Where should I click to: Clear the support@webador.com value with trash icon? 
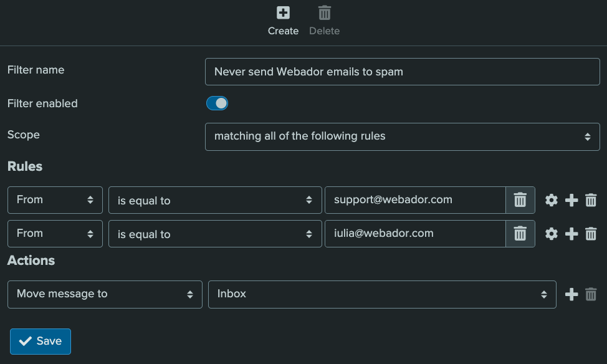point(520,200)
